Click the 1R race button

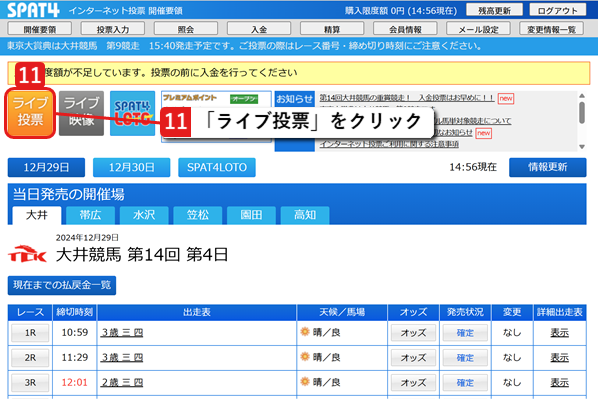coord(30,333)
